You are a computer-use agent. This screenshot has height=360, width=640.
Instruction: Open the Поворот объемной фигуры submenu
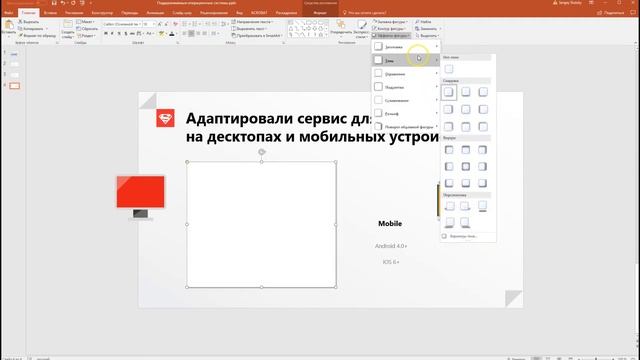point(405,127)
